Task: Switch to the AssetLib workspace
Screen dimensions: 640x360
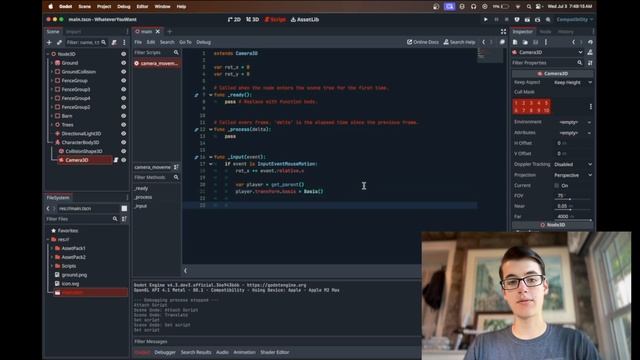Action: click(x=305, y=19)
